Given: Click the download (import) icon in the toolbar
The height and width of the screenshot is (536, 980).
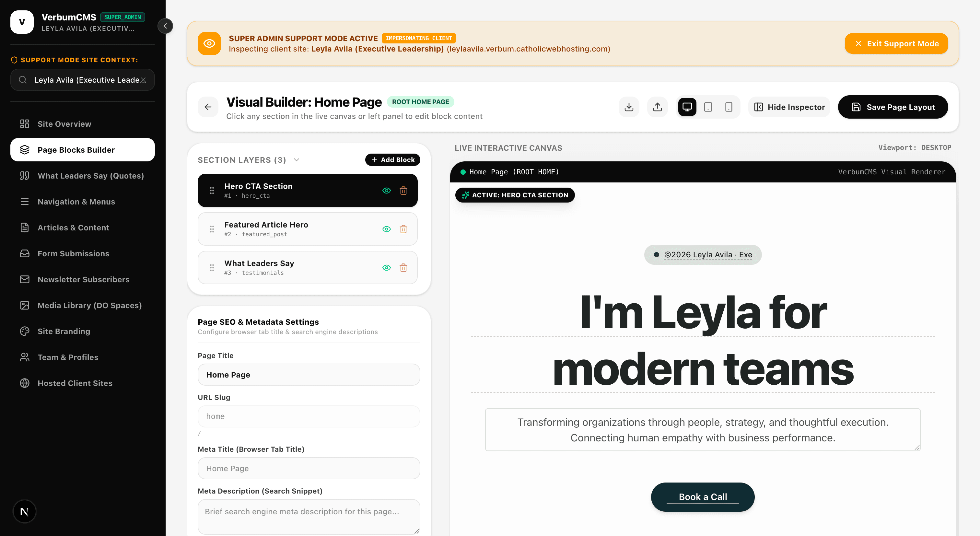Looking at the screenshot, I should tap(629, 107).
